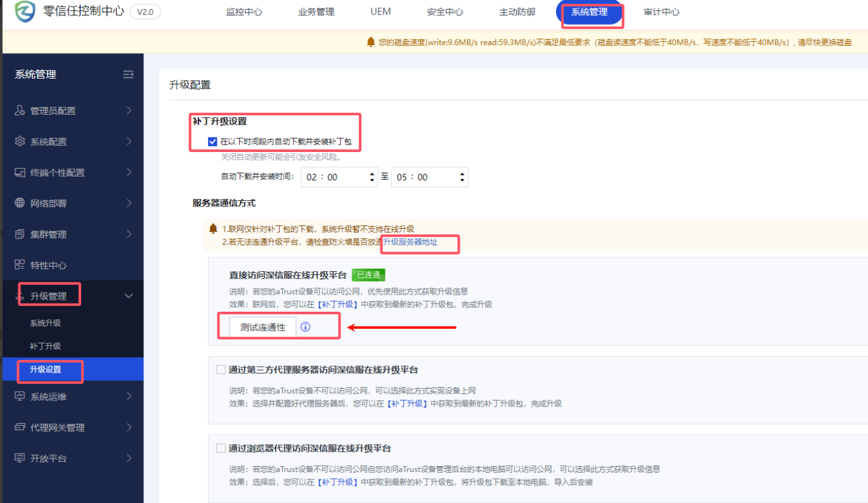Switch to the 安全中心 tab
Screen dimensions: 868x503
(x=444, y=12)
